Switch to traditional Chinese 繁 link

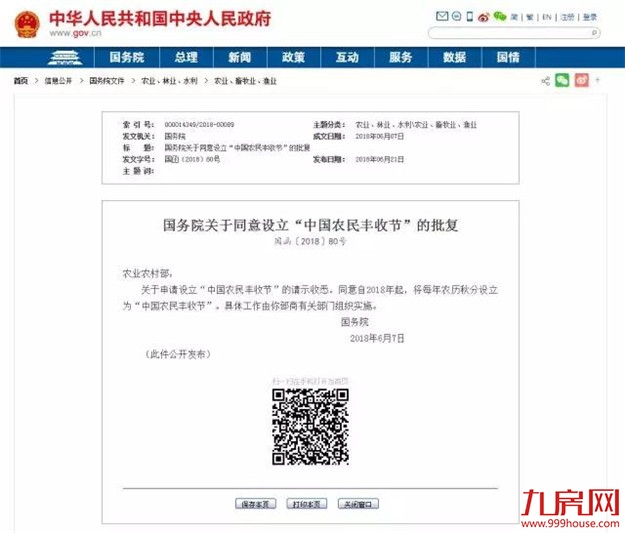(x=530, y=17)
